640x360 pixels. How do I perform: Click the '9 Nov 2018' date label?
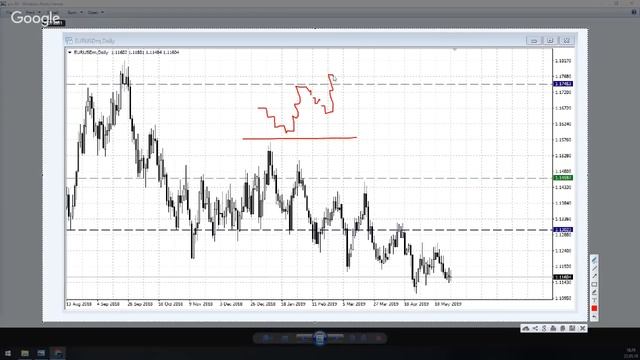point(201,304)
